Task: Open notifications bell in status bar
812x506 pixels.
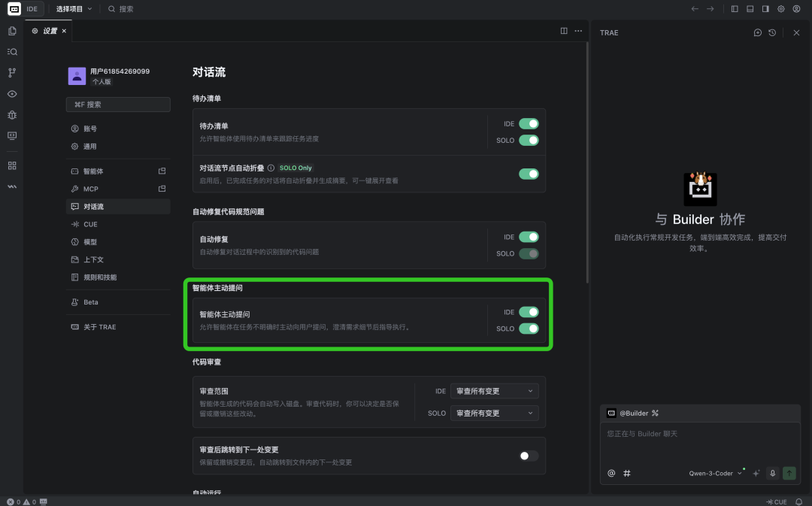Action: (798, 501)
